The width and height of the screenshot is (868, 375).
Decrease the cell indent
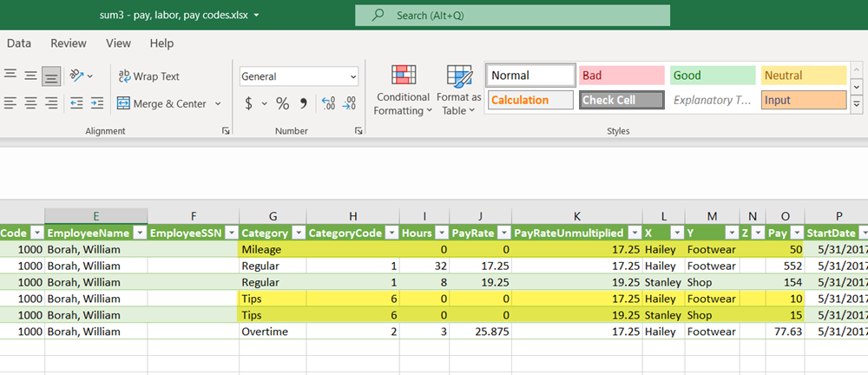click(x=76, y=103)
